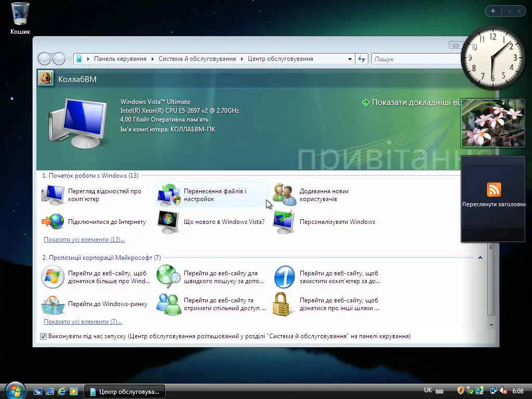532x399 pixels.
Task: Click the Back navigation button
Action: point(45,59)
